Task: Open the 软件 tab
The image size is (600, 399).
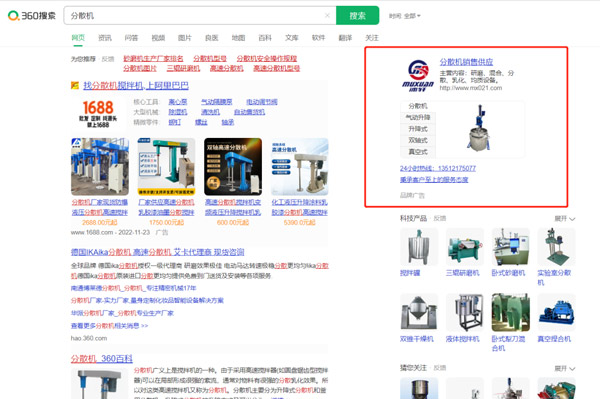Action: pos(318,37)
